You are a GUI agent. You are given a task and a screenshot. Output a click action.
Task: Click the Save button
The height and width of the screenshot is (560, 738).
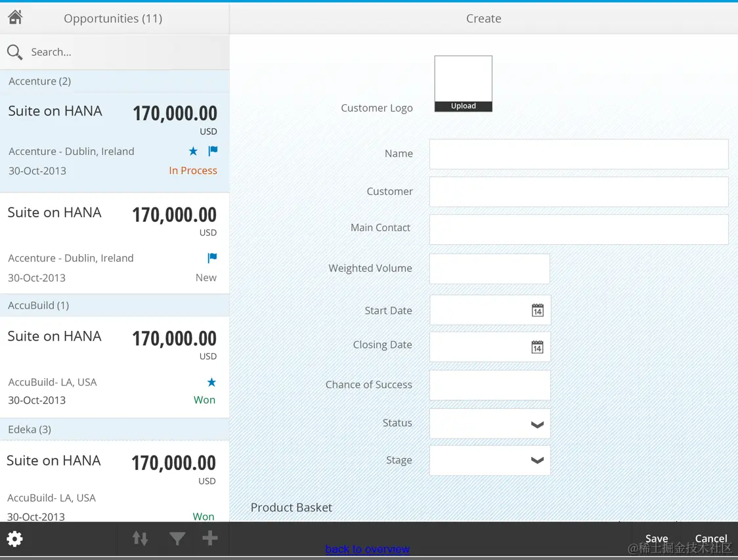pyautogui.click(x=657, y=538)
